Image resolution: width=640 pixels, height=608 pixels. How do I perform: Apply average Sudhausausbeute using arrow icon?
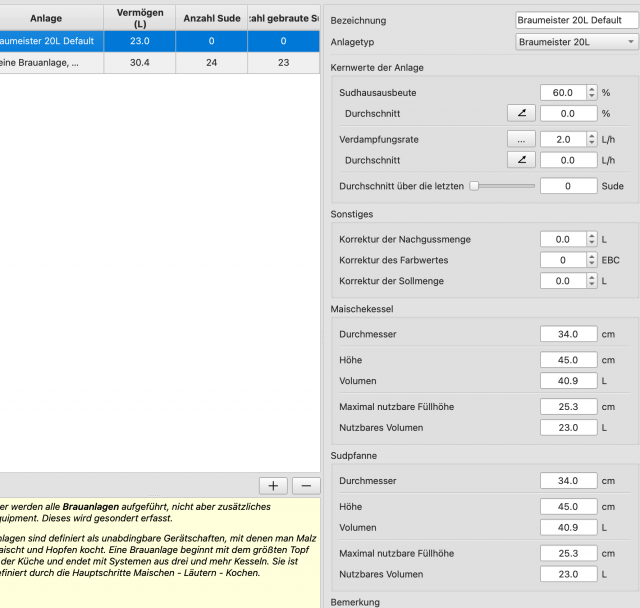click(521, 113)
